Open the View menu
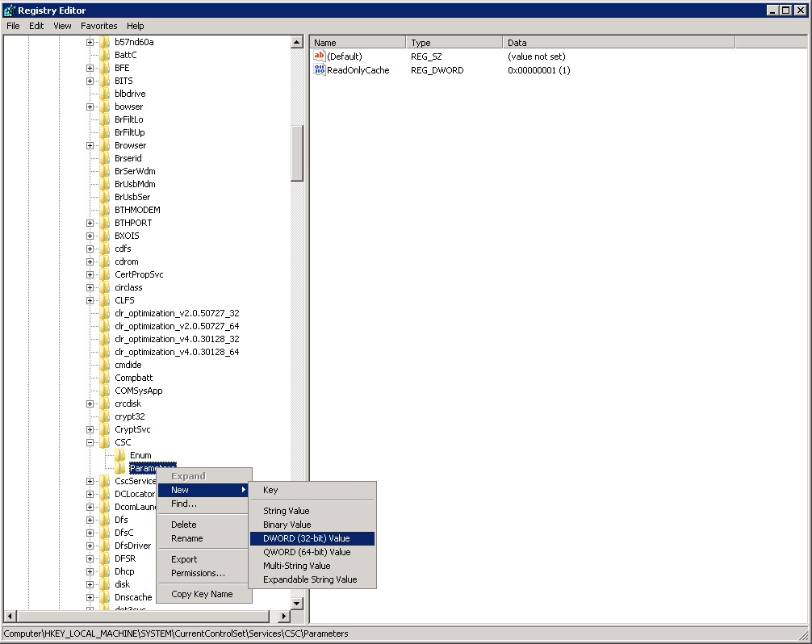 pos(62,26)
